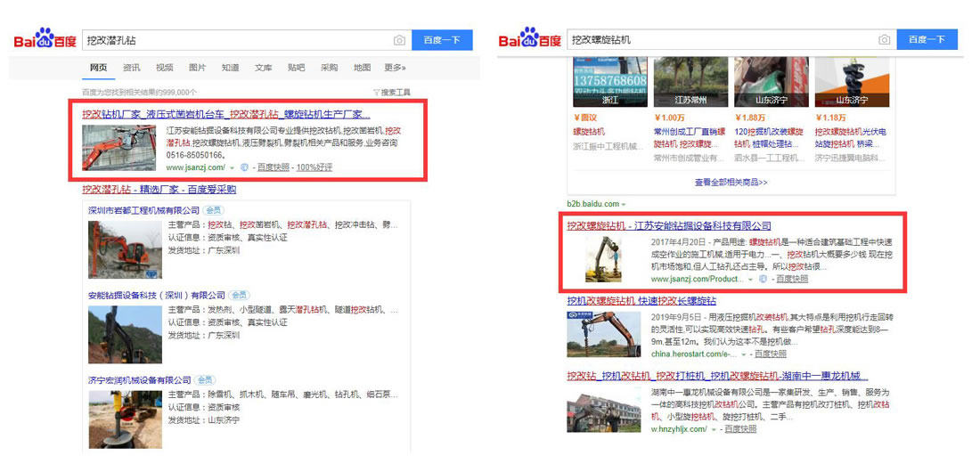Select the 地图 search tab

pos(362,68)
